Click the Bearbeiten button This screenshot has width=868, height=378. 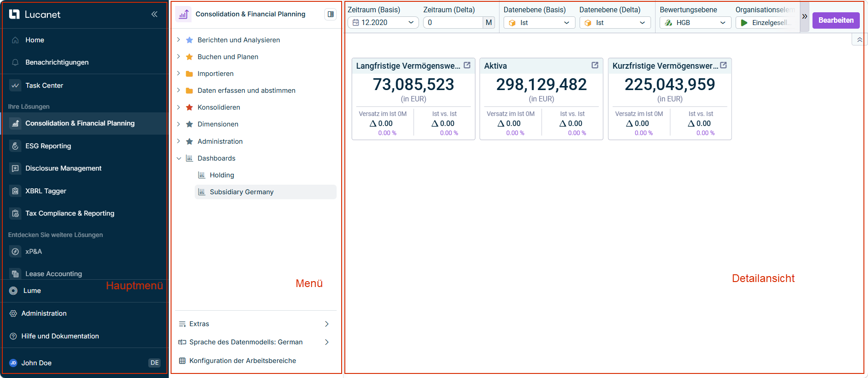(836, 20)
